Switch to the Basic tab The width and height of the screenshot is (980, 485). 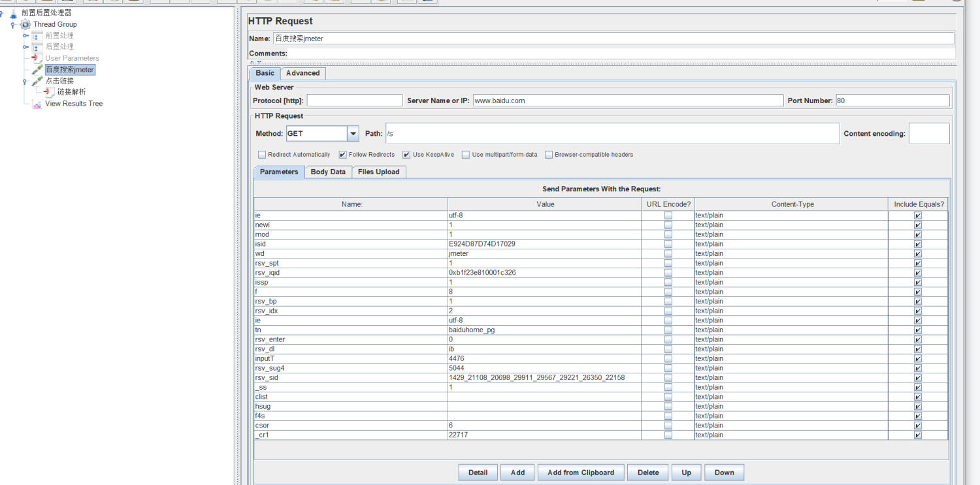click(x=265, y=73)
